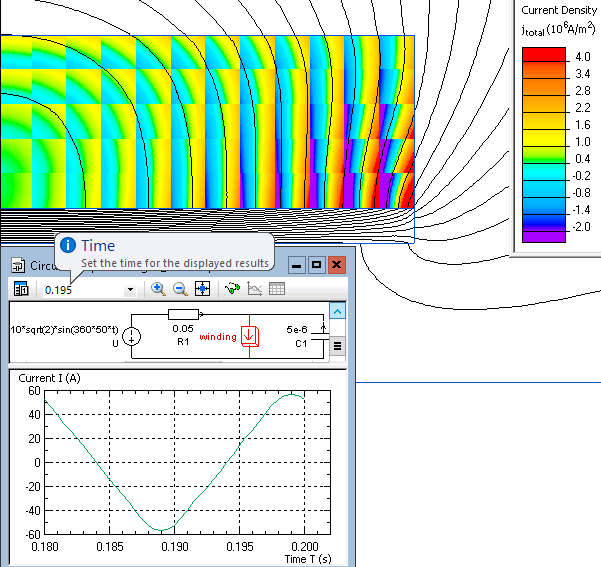Maximize the circuit window
601x567 pixels.
pos(316,265)
